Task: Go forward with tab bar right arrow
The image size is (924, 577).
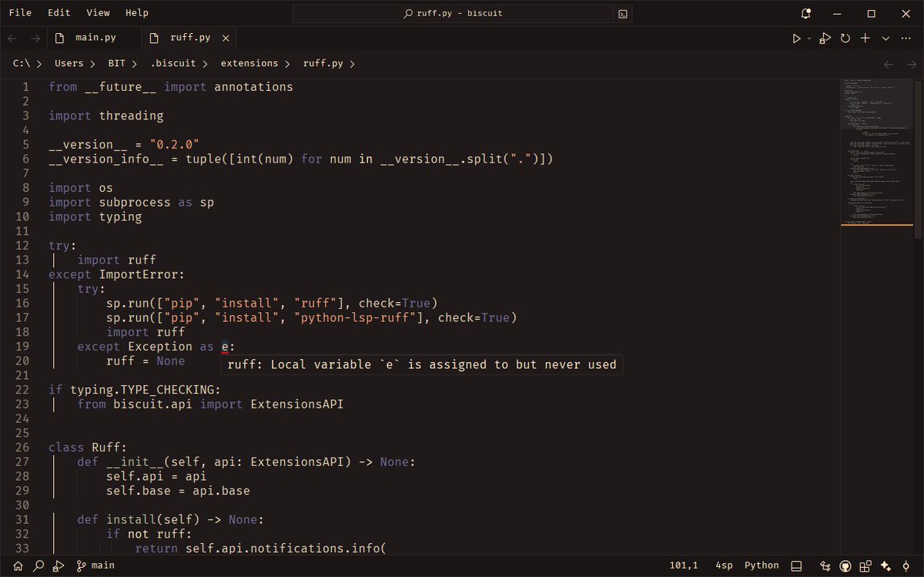Action: point(35,38)
